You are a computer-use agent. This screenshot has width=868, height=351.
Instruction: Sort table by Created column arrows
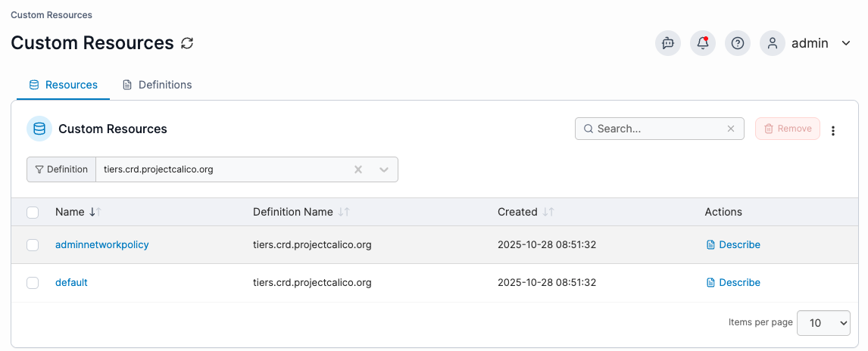point(548,212)
